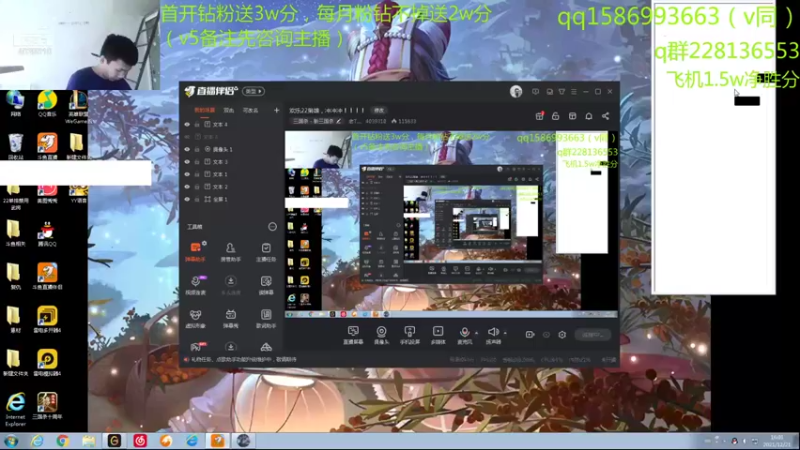Viewport: 800px width, 450px height.
Task: Collapse the toolbox section
Action: [x=272, y=227]
